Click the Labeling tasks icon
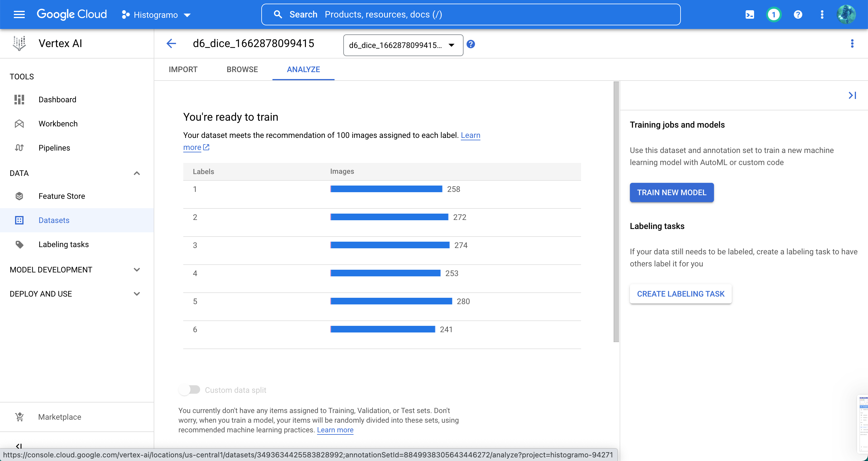The height and width of the screenshot is (461, 868). click(20, 244)
